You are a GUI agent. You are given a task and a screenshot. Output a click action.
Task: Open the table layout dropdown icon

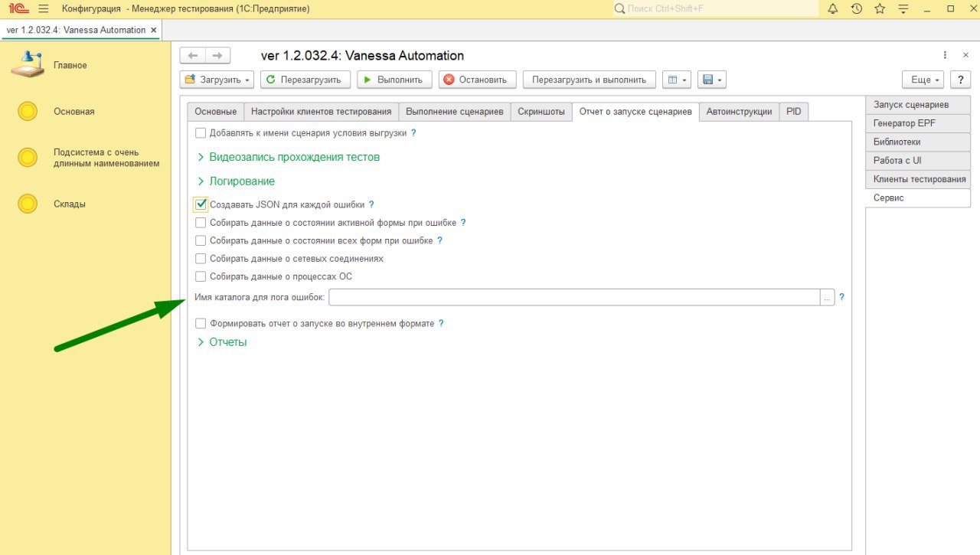pyautogui.click(x=676, y=80)
